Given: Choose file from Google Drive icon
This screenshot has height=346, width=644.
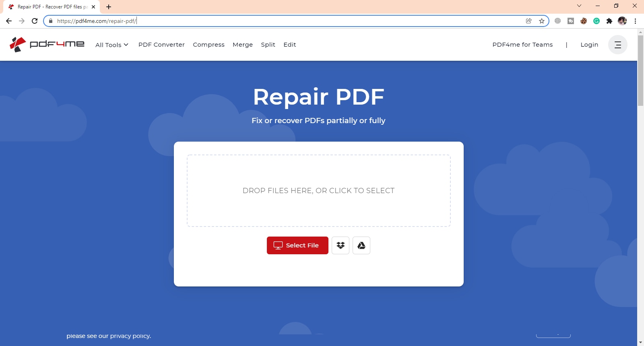Looking at the screenshot, I should pyautogui.click(x=361, y=245).
